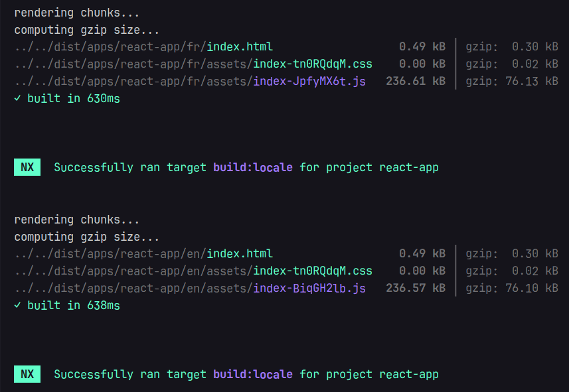Image resolution: width=569 pixels, height=392 pixels.
Task: Click the topmost rendering chunks line
Action: pyautogui.click(x=77, y=13)
